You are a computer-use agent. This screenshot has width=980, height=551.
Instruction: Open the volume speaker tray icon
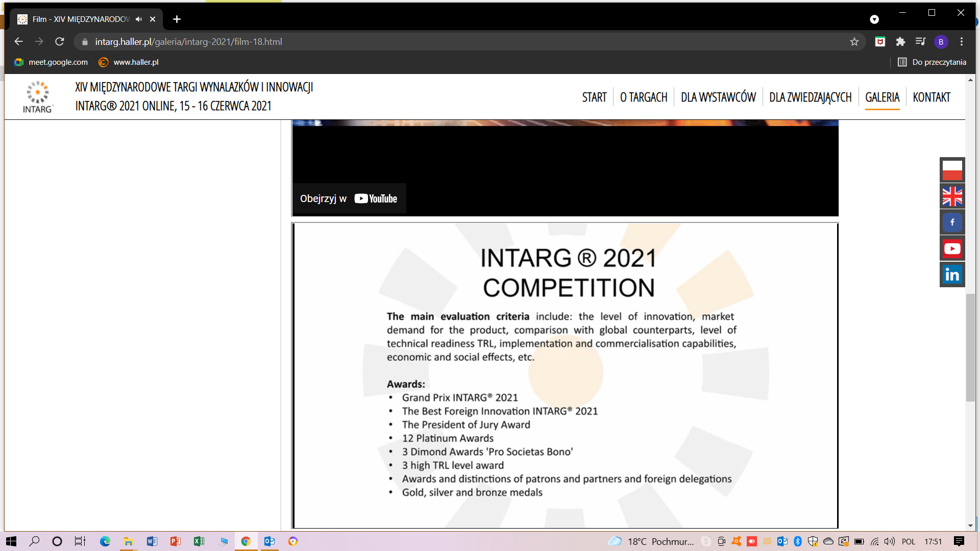pyautogui.click(x=890, y=541)
